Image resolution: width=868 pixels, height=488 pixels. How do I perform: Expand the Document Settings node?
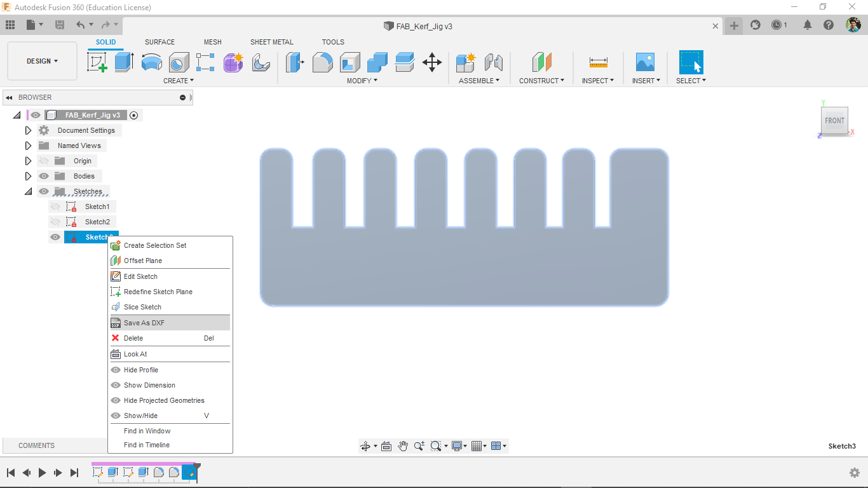click(28, 130)
